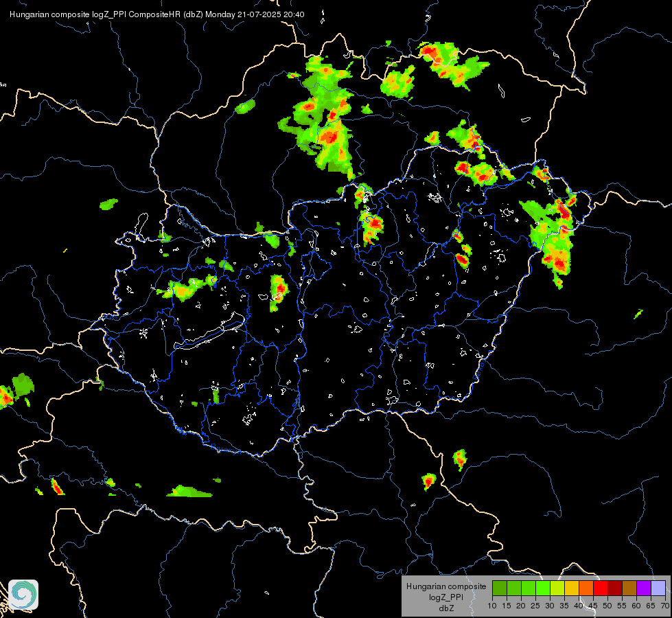Click the legend unit label 'dbZ'

(447, 608)
